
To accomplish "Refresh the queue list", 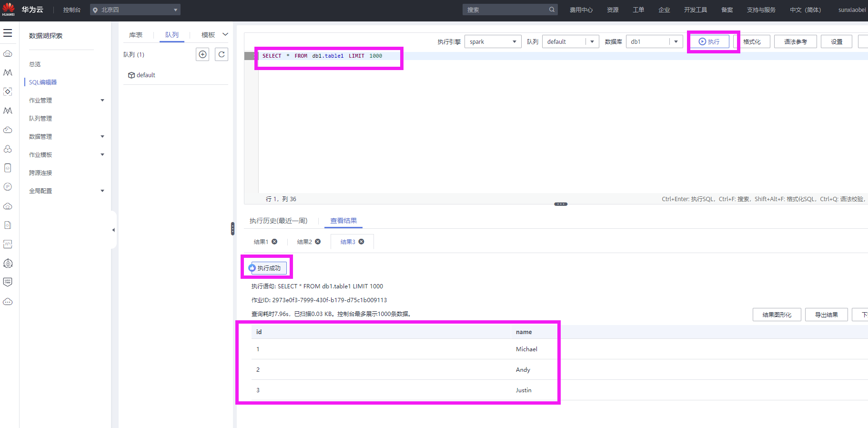I will pos(222,54).
